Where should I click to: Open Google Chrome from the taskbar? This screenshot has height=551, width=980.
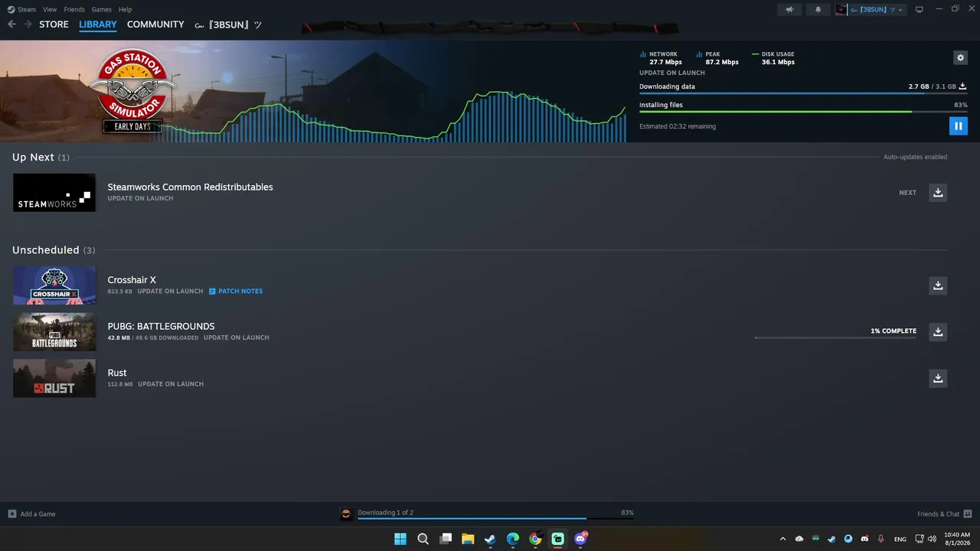536,539
